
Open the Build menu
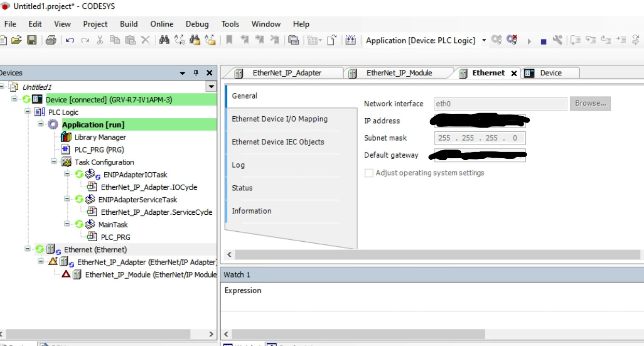click(129, 24)
